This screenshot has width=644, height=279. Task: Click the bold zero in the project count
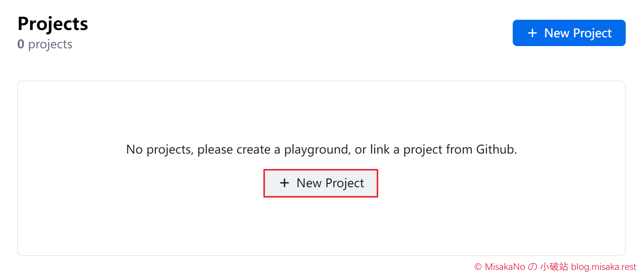pyautogui.click(x=21, y=44)
